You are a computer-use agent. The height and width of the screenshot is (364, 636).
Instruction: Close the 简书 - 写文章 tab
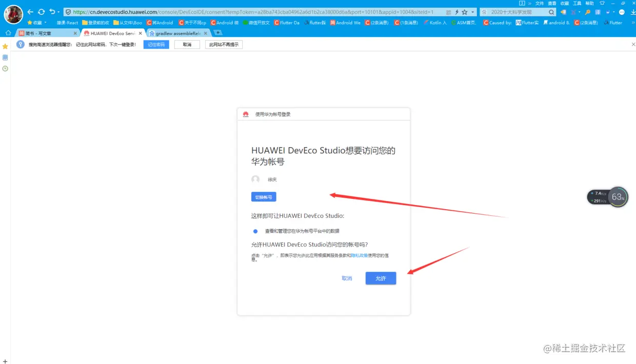[x=75, y=33]
